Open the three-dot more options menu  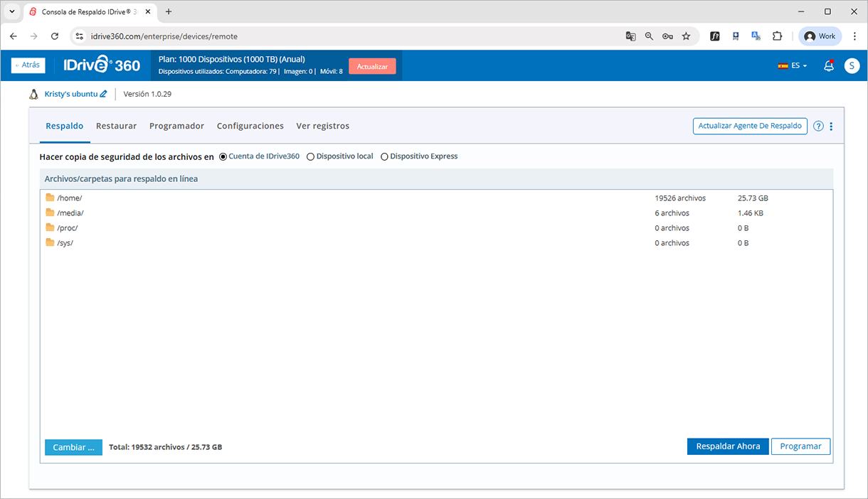tap(831, 127)
